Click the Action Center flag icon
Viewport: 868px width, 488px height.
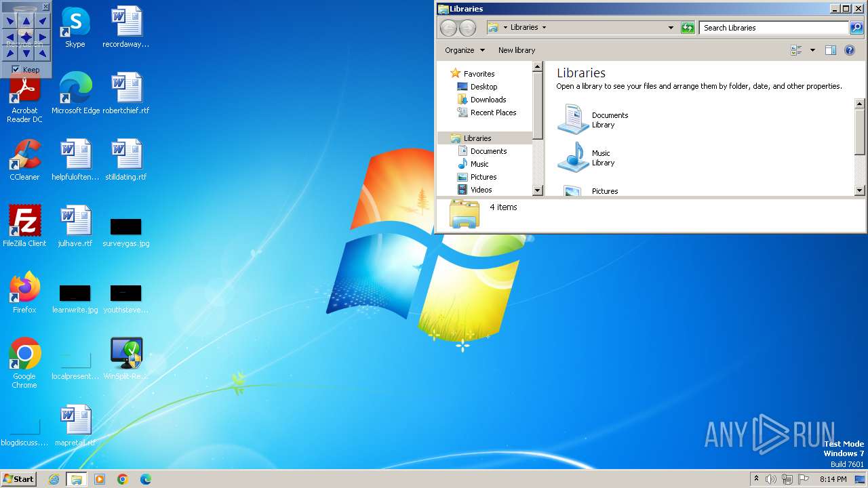click(804, 479)
